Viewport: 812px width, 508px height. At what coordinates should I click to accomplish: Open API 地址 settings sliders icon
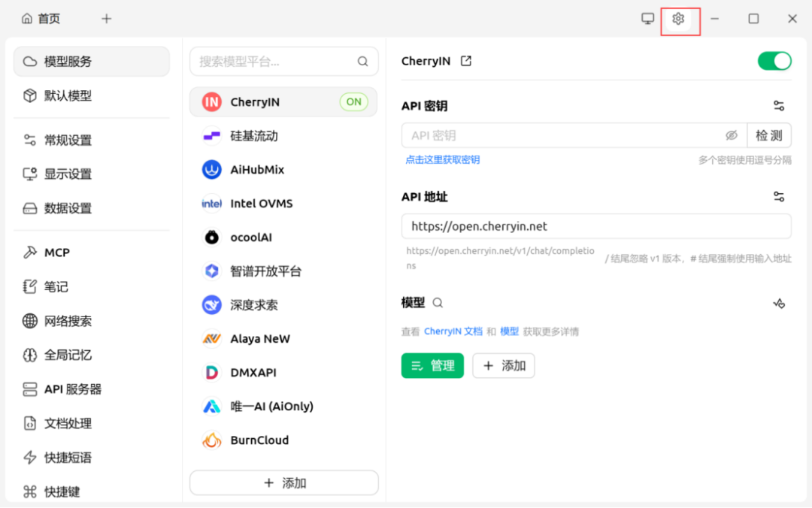pos(779,197)
